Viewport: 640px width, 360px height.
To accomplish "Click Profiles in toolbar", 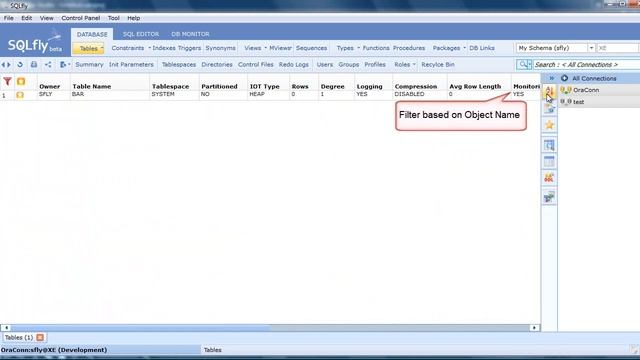I will coord(375,64).
